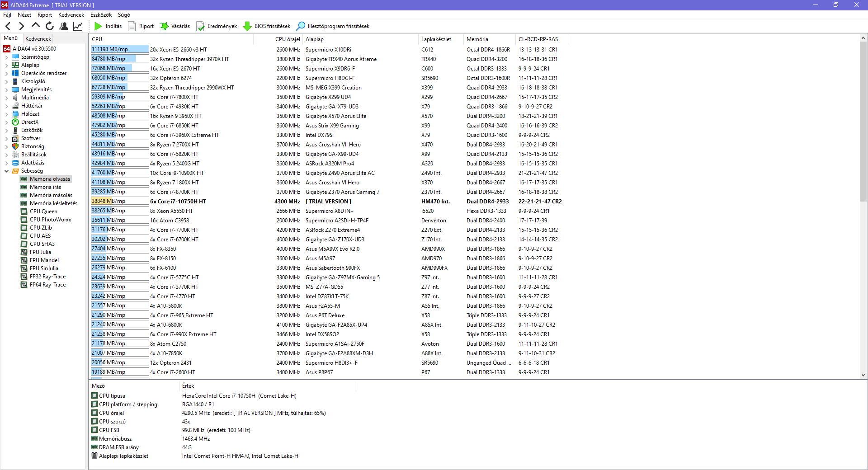Sort results by the Lapkakészlet column header
The height and width of the screenshot is (470, 868).
tap(441, 39)
